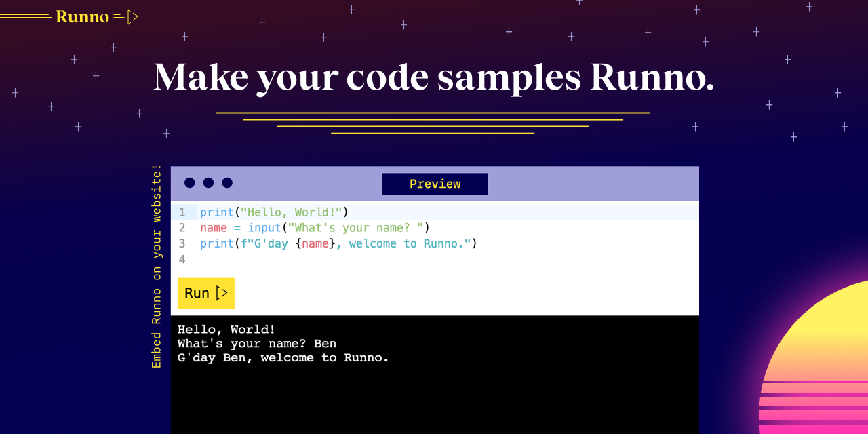
Task: Click code line with input("What's your name? ")
Action: 315,228
